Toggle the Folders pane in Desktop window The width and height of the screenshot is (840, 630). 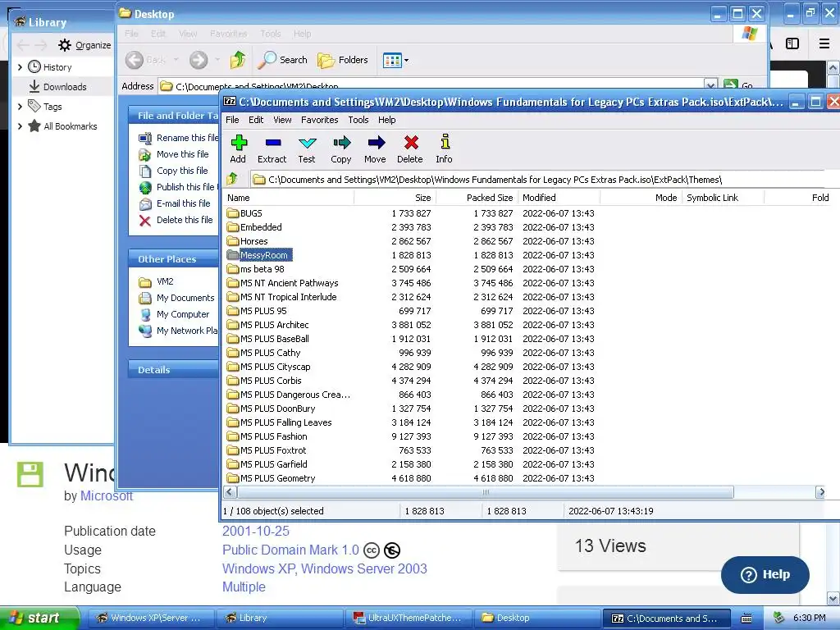pyautogui.click(x=342, y=60)
